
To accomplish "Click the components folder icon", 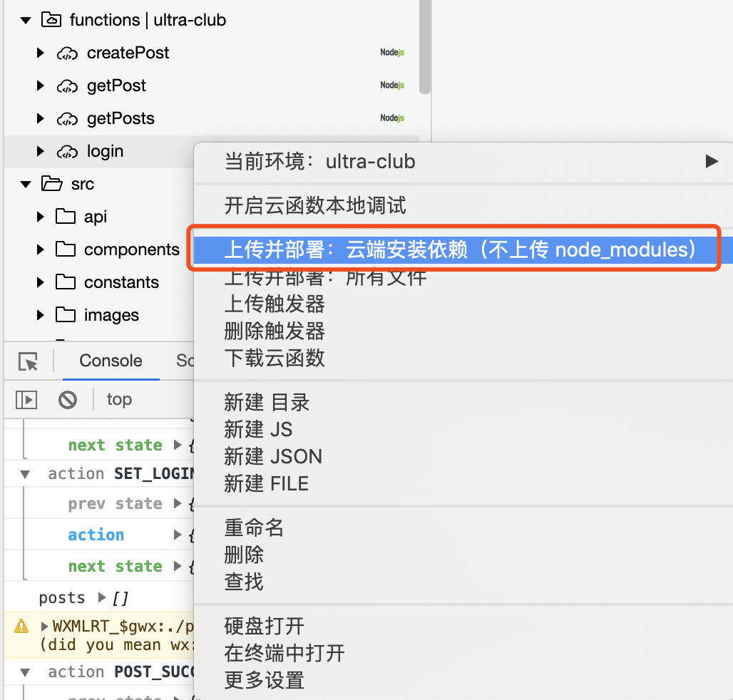I will [x=66, y=249].
